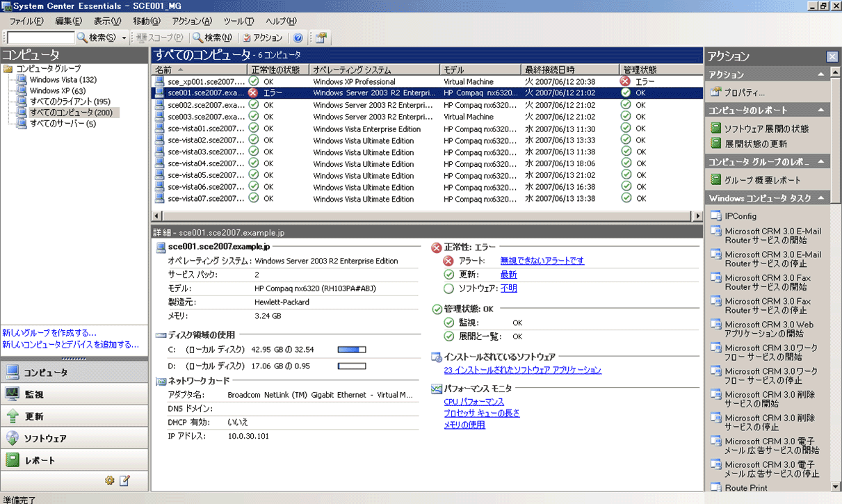Screen dimensions: 842x504
Task: Toggle the アクション pane toolbar button
Action: coord(263,38)
